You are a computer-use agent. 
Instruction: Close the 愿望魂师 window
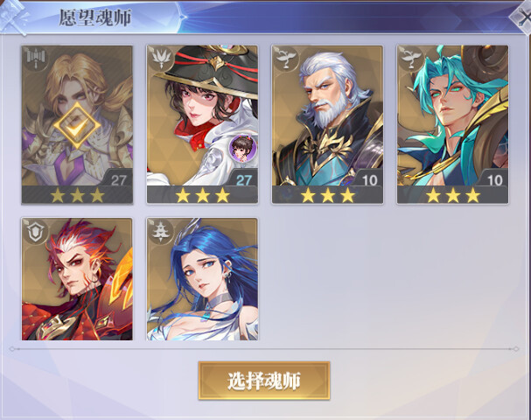522,17
